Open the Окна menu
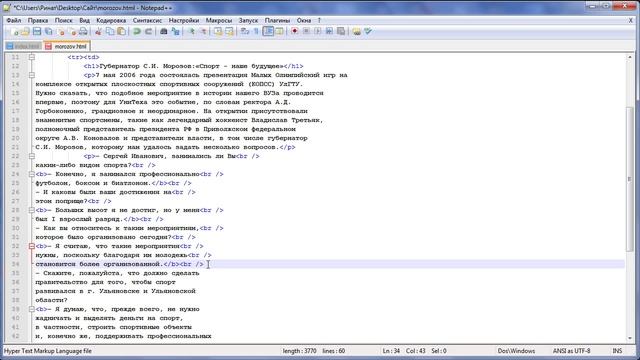Viewport: 640px width, 360px height. (304, 20)
